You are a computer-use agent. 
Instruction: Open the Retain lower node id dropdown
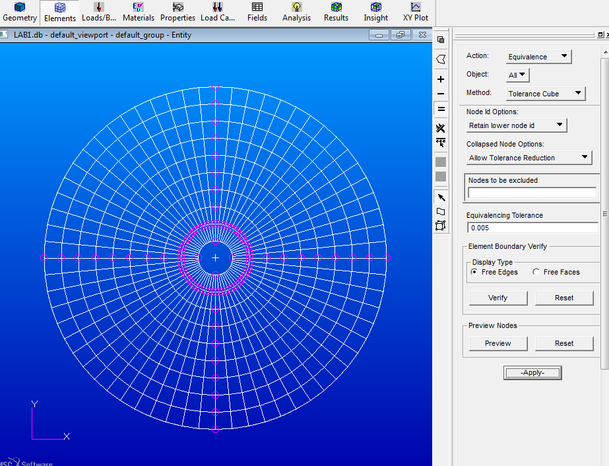click(x=516, y=125)
